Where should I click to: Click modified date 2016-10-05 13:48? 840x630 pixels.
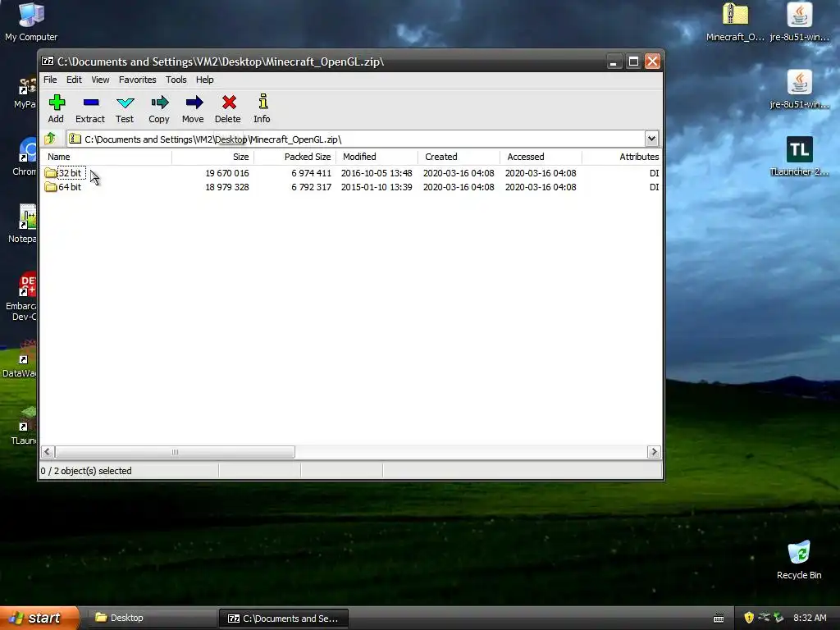coord(377,173)
